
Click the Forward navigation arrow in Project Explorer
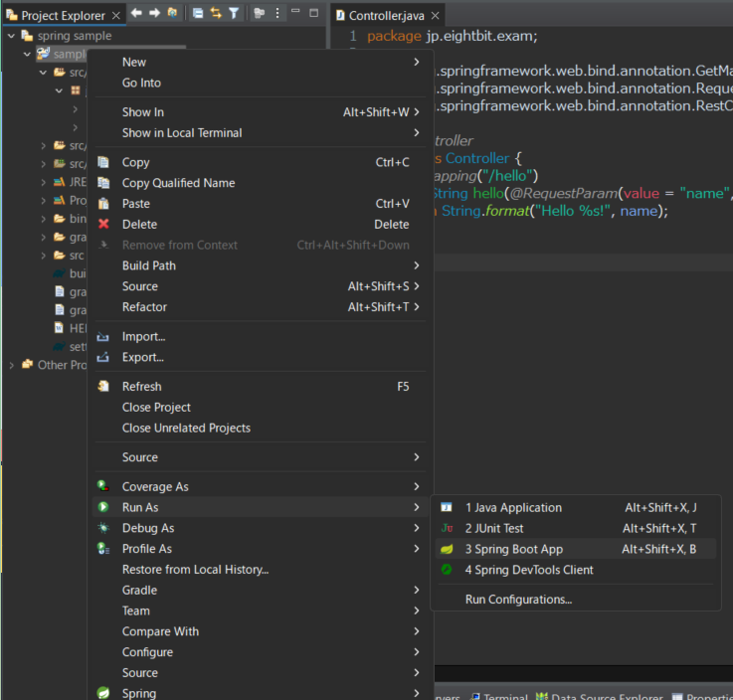point(155,14)
